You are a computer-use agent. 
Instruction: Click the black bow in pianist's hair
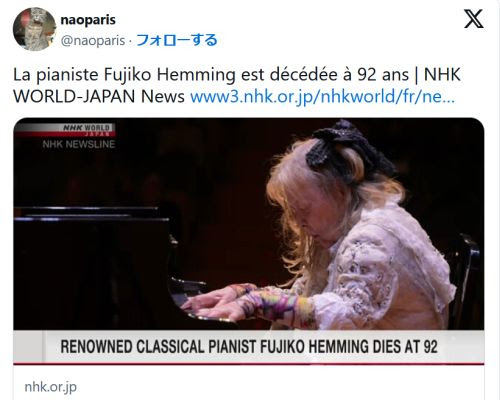(x=347, y=150)
